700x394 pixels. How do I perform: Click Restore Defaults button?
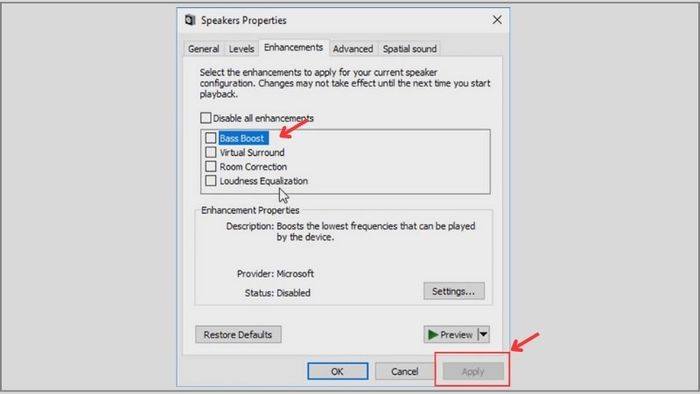click(x=238, y=335)
